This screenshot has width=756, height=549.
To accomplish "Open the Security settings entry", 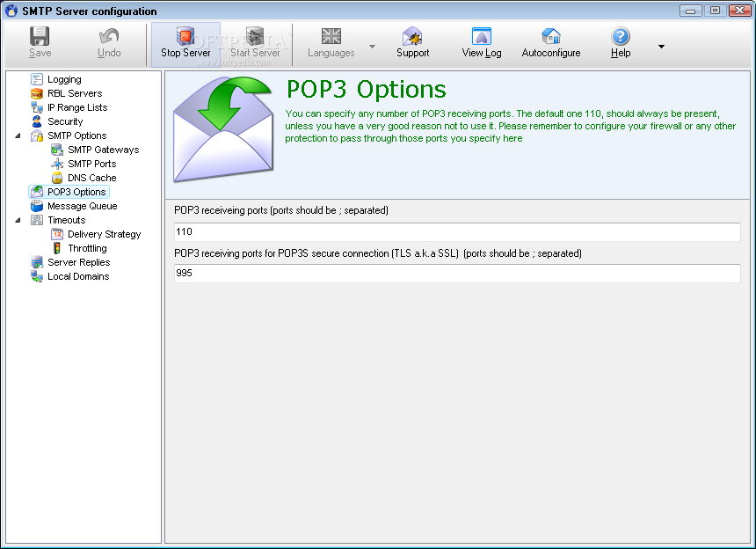I will tap(65, 121).
